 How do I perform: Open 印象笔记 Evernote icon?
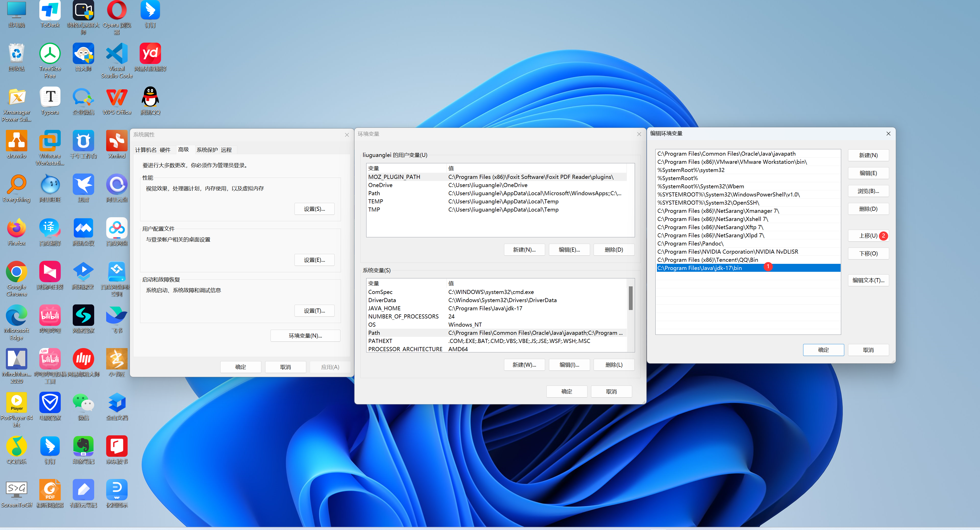point(83,450)
